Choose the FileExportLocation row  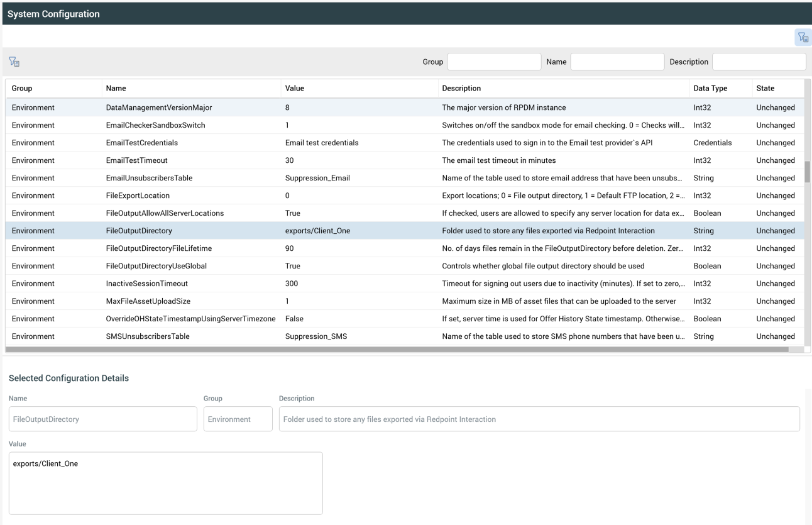pyautogui.click(x=138, y=196)
